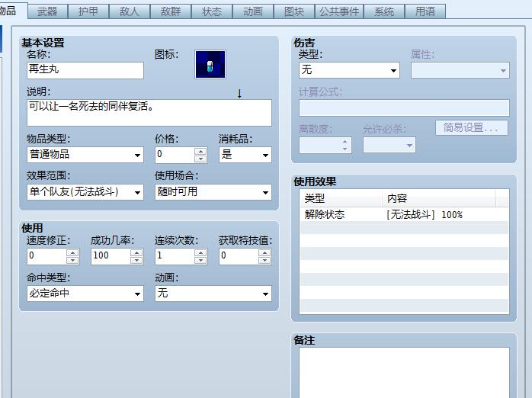Screen dimensions: 532x398
Task: Switch to the 武器 tab
Action: tap(47, 12)
